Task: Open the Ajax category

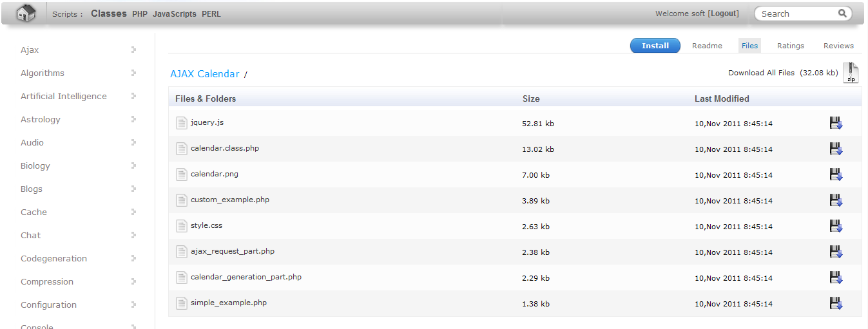Action: tap(30, 50)
